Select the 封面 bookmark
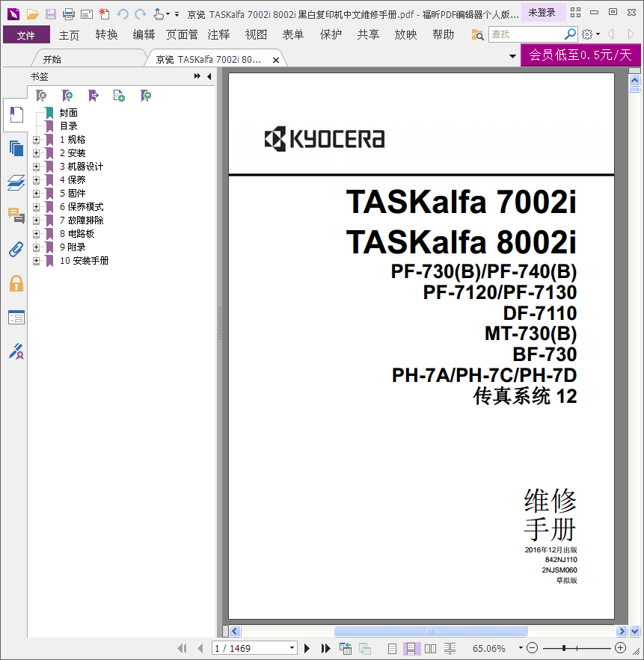The height and width of the screenshot is (660, 644). pos(68,113)
